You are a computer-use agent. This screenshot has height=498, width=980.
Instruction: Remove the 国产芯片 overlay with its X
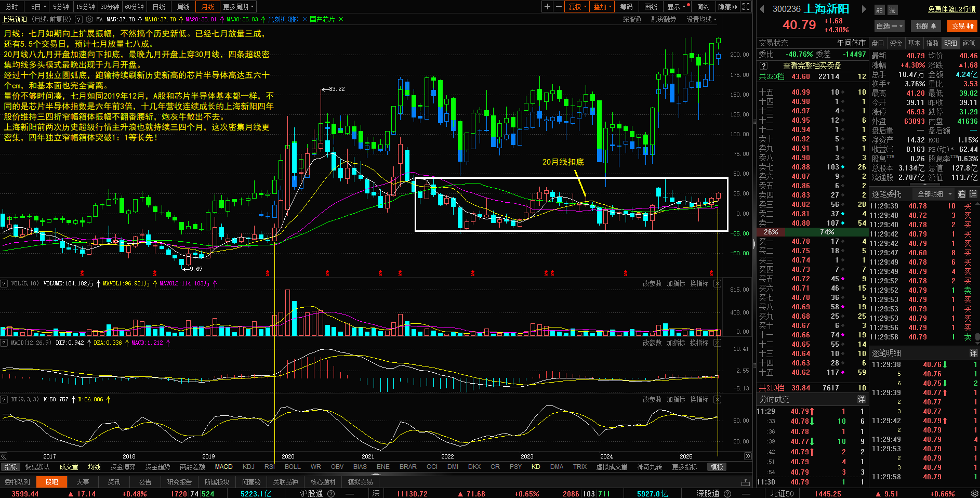tap(341, 19)
